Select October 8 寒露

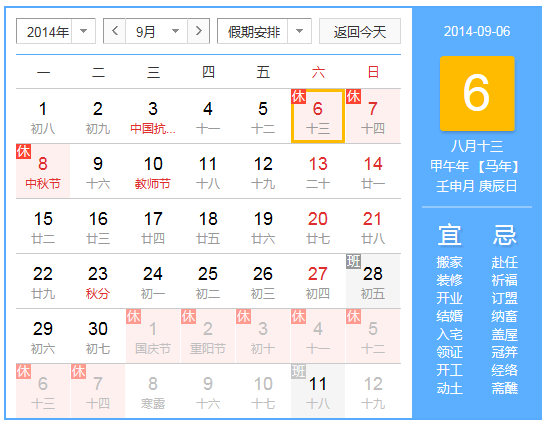[x=153, y=391]
